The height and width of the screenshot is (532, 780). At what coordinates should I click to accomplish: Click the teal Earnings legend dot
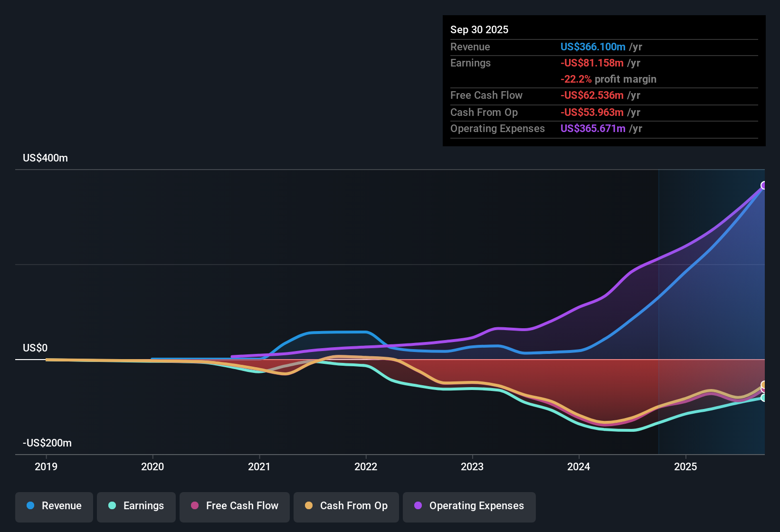[112, 506]
